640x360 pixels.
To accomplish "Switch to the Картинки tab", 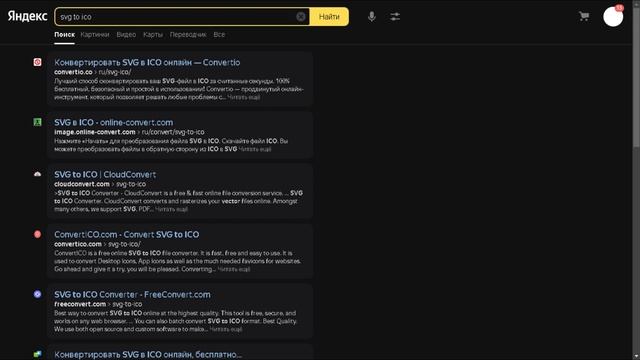I will (95, 35).
